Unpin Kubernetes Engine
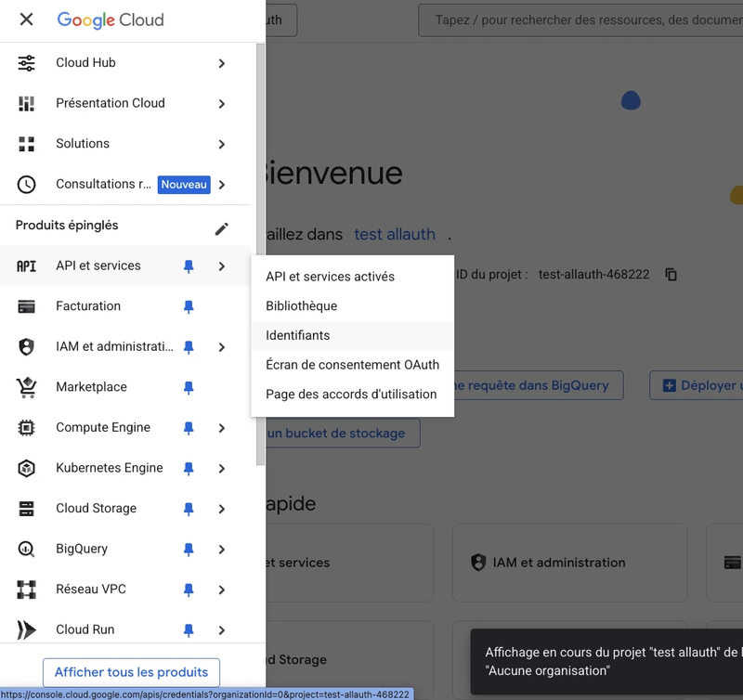The height and width of the screenshot is (700, 743). pyautogui.click(x=189, y=469)
